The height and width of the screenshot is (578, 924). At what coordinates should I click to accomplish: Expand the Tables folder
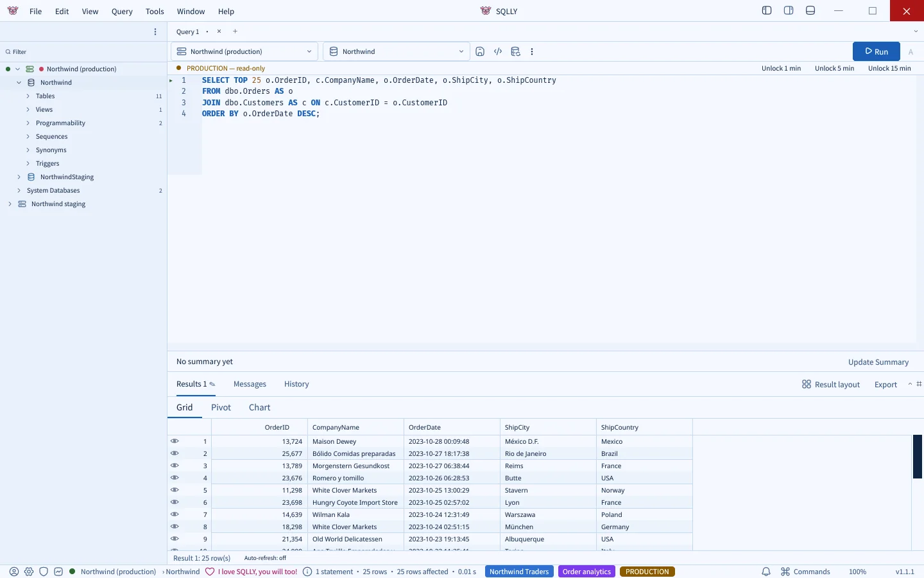28,96
